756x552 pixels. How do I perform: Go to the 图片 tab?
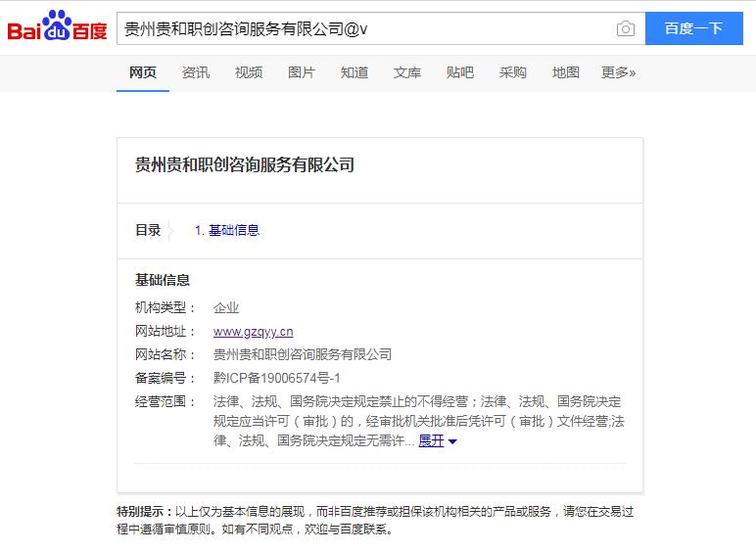(x=302, y=72)
